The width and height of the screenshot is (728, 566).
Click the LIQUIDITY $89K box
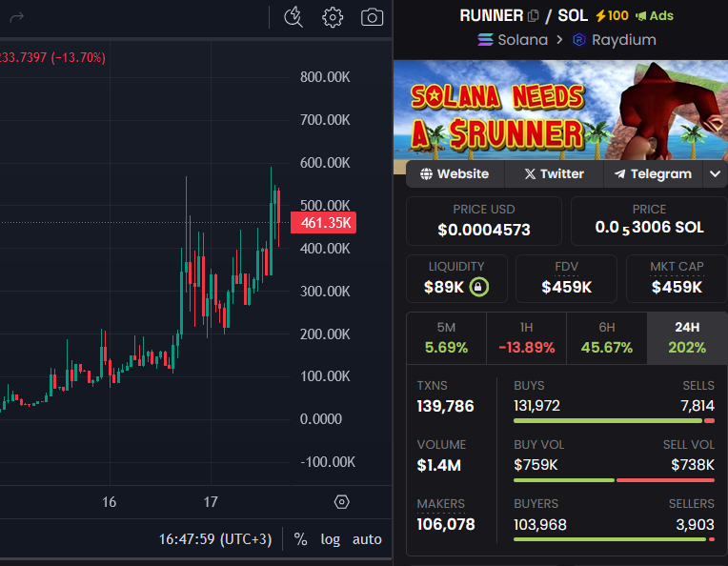click(x=456, y=278)
